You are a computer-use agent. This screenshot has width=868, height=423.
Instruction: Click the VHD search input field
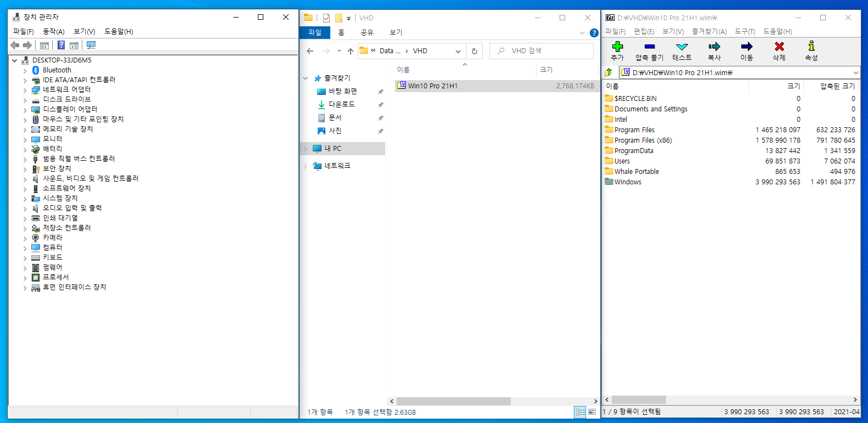coord(542,51)
